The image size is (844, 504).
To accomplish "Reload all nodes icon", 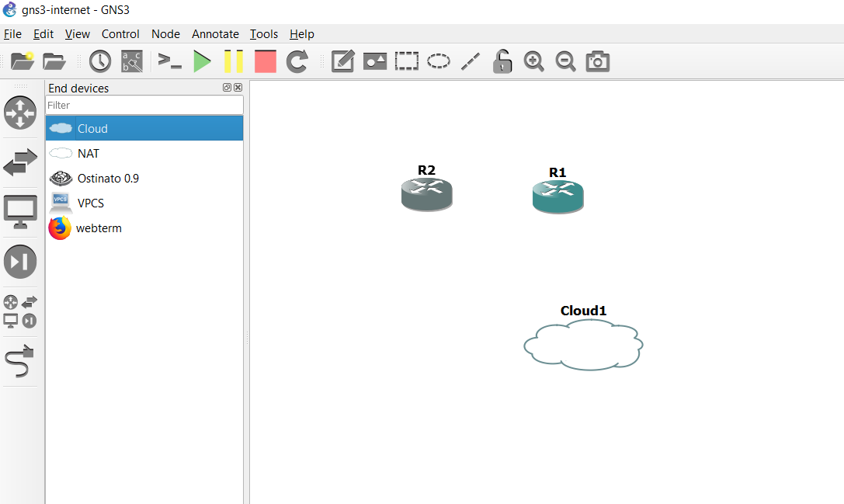I will click(297, 61).
